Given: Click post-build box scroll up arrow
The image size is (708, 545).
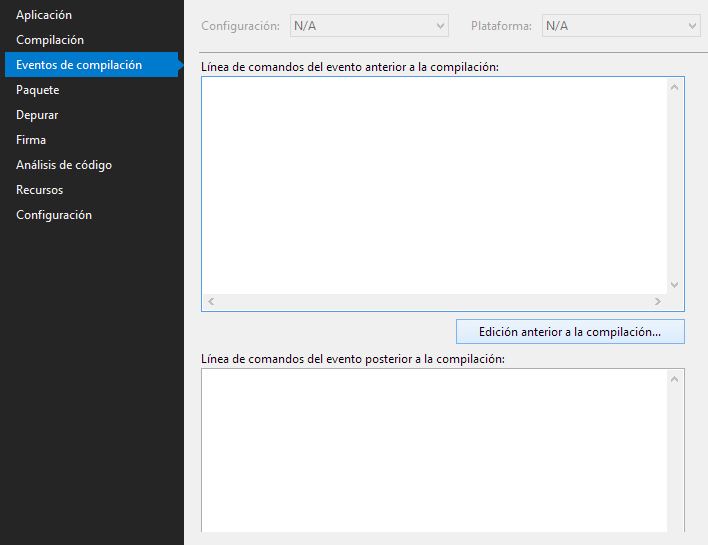Looking at the screenshot, I should pos(675,379).
